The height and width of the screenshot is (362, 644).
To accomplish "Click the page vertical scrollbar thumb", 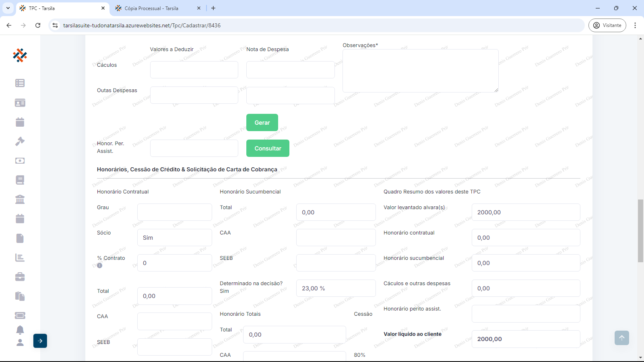I will point(640,230).
